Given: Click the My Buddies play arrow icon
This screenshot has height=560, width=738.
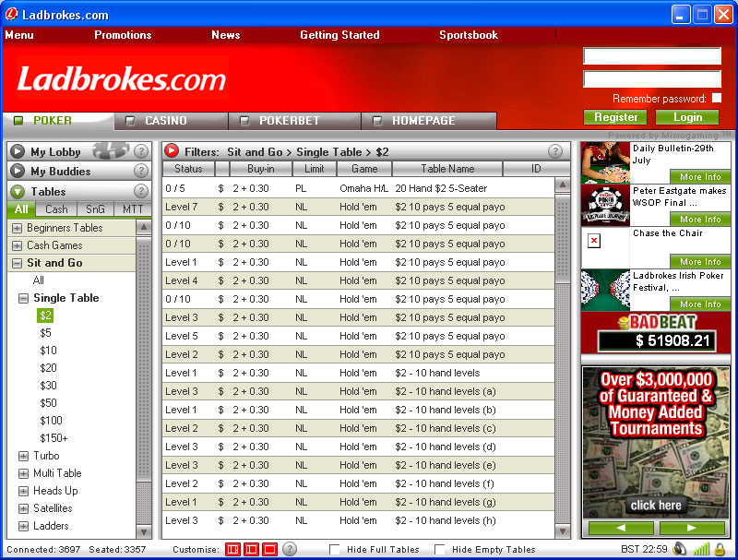Looking at the screenshot, I should click(18, 171).
